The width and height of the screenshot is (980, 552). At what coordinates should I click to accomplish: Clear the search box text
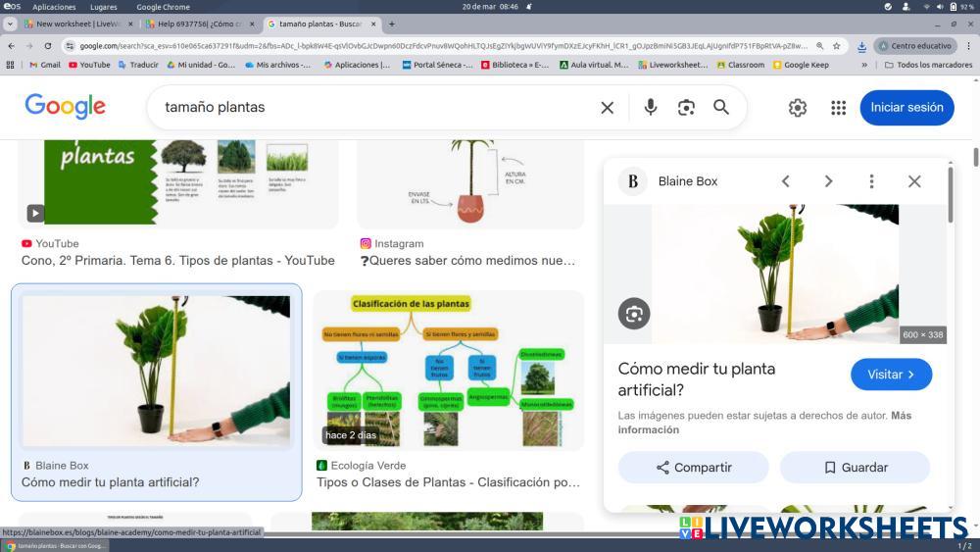(607, 108)
